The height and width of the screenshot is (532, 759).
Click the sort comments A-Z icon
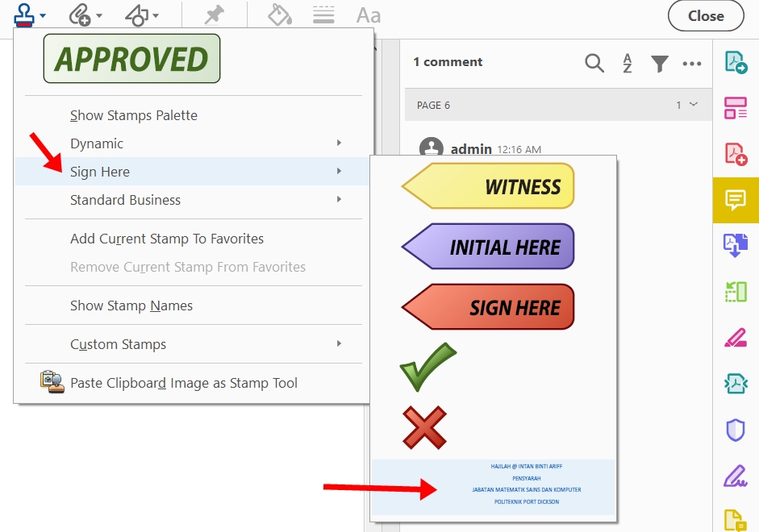point(627,63)
